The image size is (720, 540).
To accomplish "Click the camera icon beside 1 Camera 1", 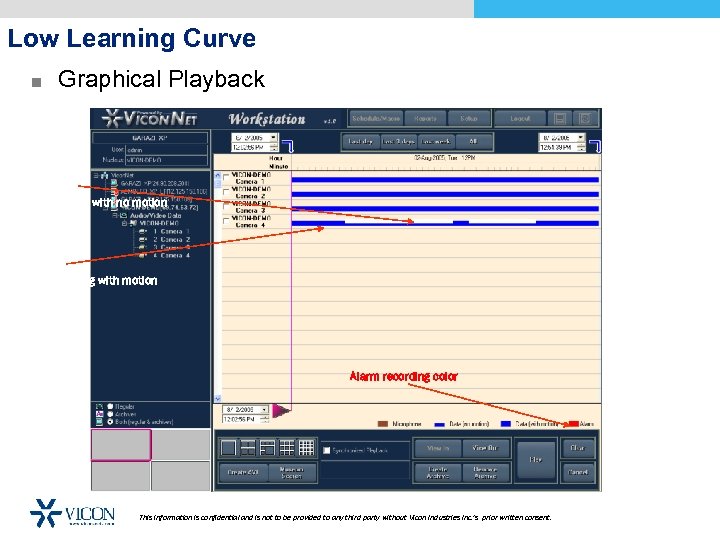I will [x=143, y=231].
